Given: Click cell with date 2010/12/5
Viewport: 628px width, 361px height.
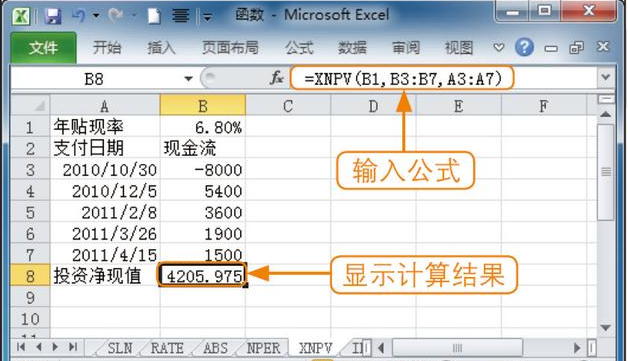Looking at the screenshot, I should tap(105, 191).
